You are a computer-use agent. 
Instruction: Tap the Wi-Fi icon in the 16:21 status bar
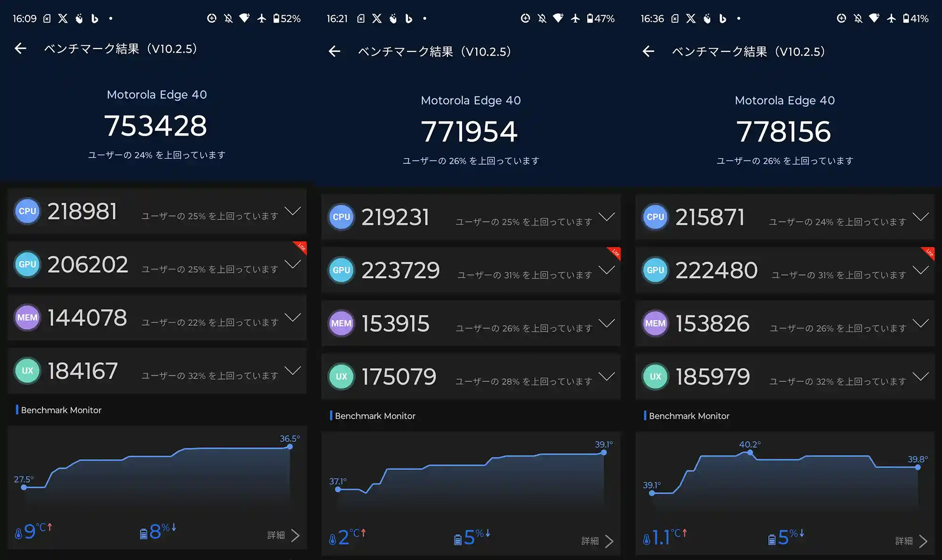click(x=558, y=18)
